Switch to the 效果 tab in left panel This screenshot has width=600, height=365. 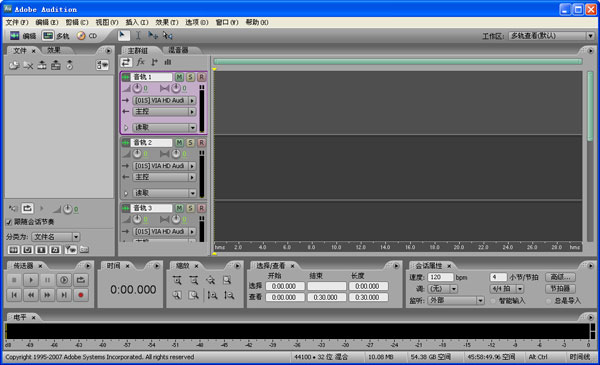[x=54, y=50]
